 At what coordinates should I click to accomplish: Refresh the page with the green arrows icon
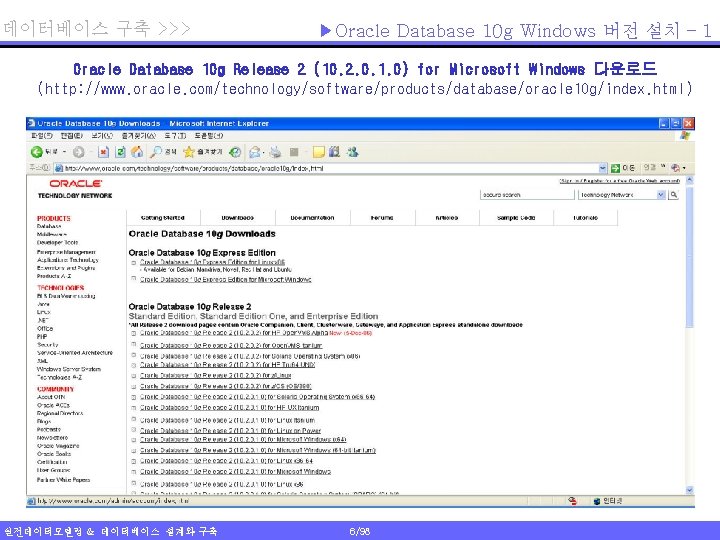click(120, 152)
